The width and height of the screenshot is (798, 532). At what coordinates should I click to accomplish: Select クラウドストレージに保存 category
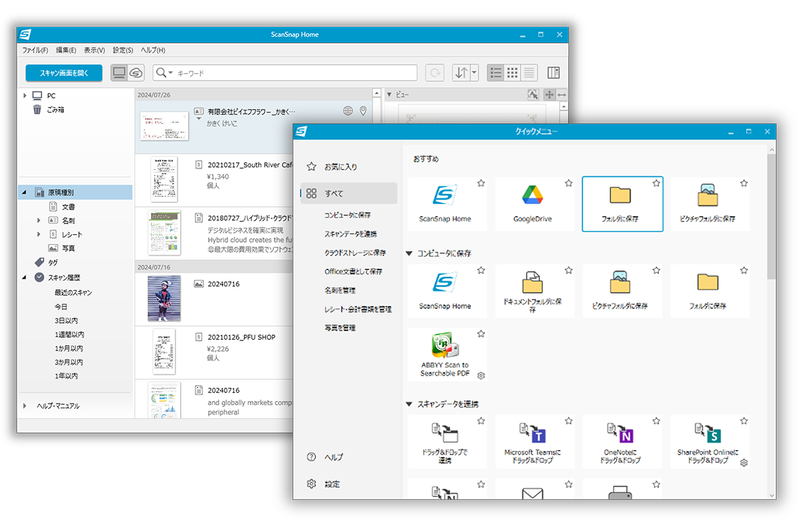[x=355, y=253]
